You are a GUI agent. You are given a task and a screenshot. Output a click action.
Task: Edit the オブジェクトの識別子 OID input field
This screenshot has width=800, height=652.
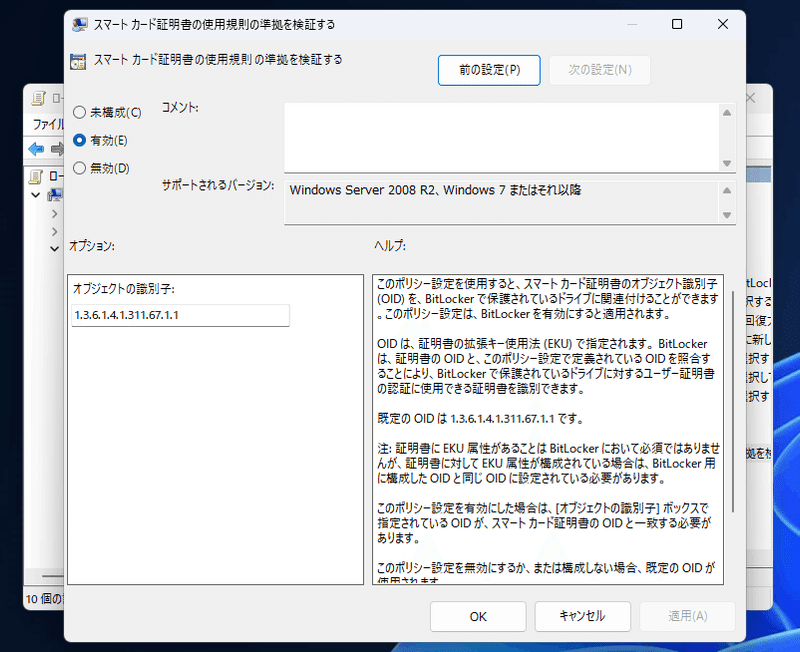click(180, 315)
